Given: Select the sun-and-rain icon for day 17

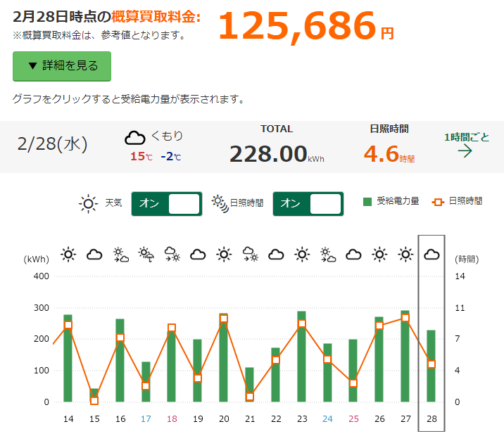Looking at the screenshot, I should tap(146, 255).
